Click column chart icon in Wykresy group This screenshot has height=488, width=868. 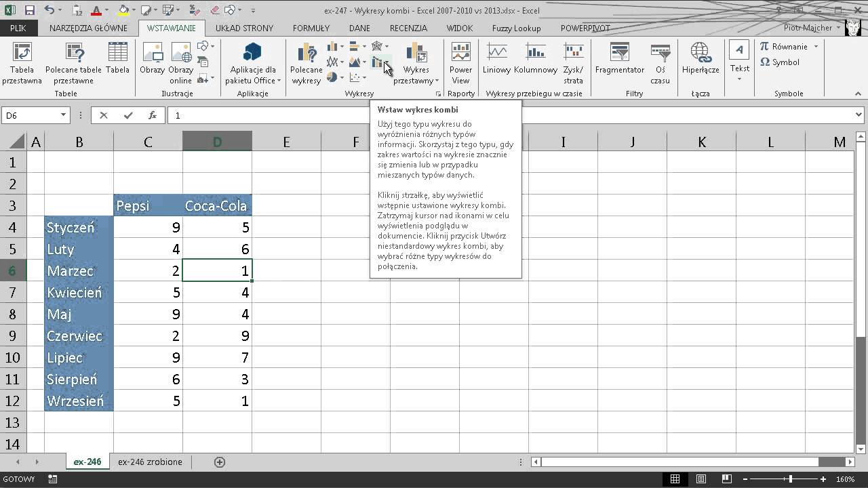pos(333,46)
